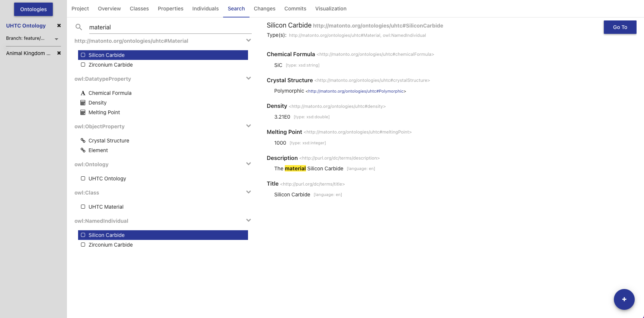Click Zirconium Carbide icon under uhtc#Material
The image size is (644, 318).
click(x=83, y=65)
